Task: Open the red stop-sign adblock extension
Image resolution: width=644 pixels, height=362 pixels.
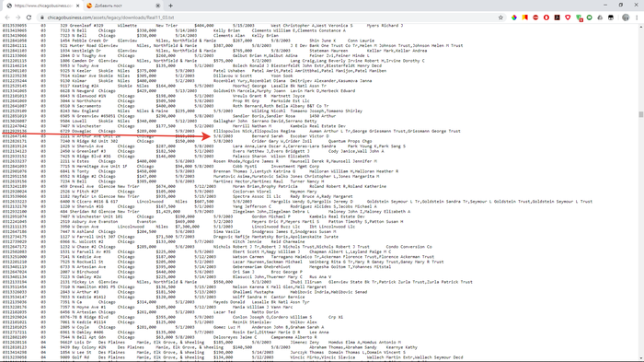Action: pyautogui.click(x=535, y=18)
